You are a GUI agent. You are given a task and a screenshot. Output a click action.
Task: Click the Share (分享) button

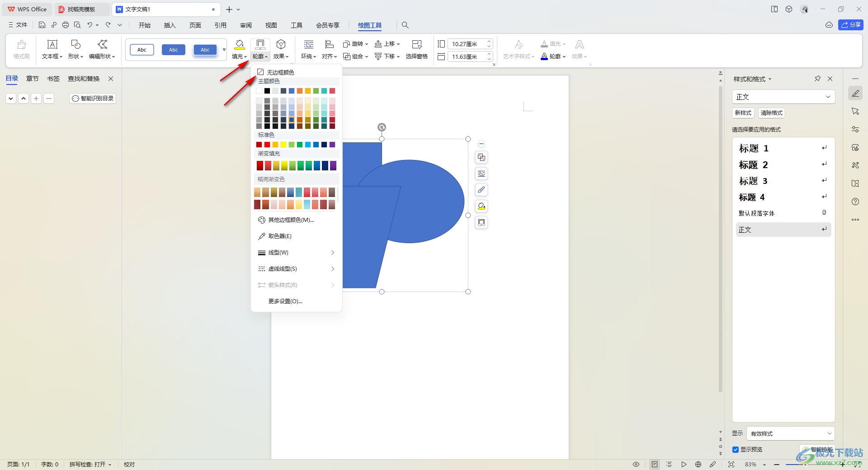(x=851, y=25)
